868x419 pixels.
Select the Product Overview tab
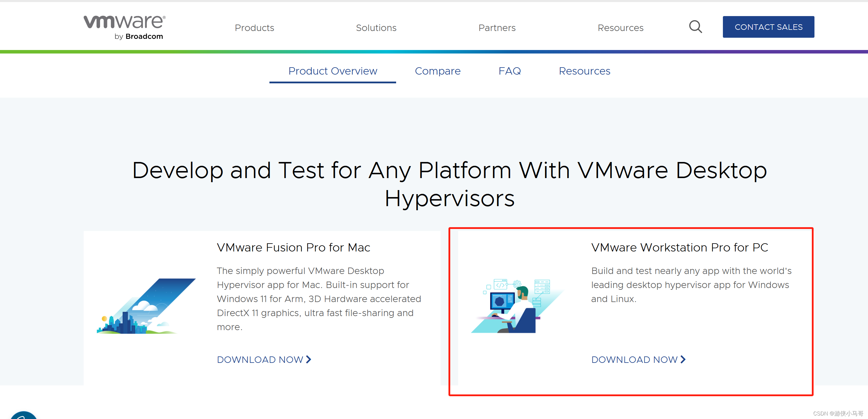coord(333,71)
